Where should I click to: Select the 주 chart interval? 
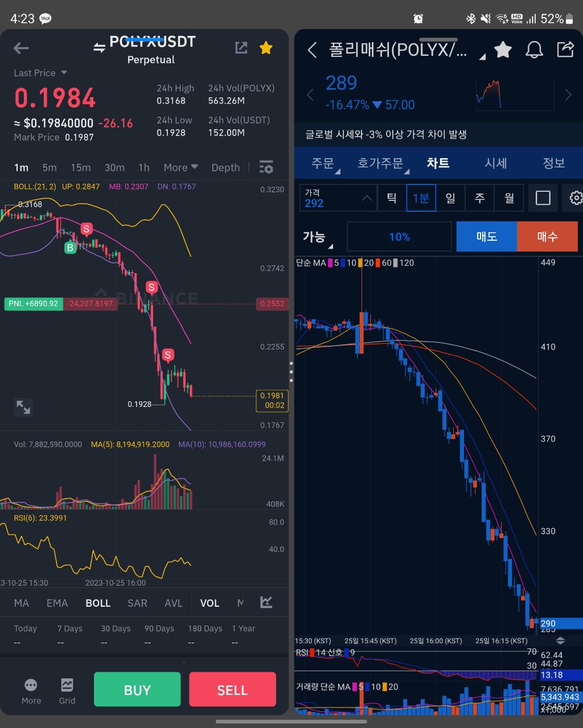point(480,198)
